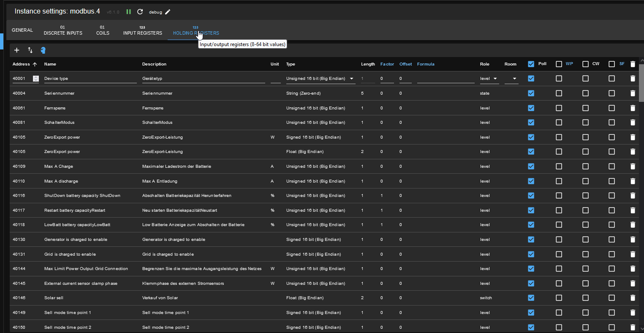
Task: Open import/export of registers
Action: click(30, 50)
